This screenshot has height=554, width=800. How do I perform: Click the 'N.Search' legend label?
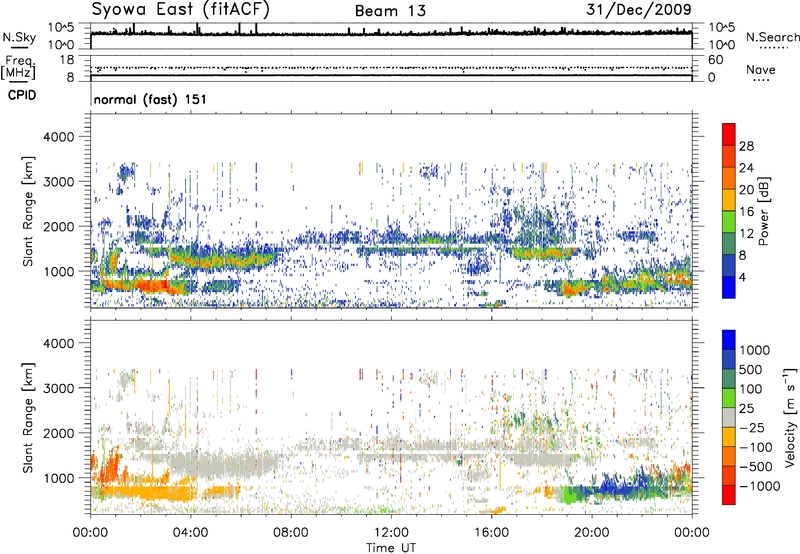772,37
